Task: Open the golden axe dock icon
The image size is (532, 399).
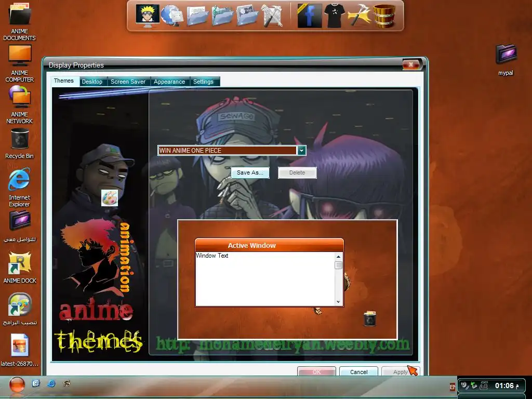Action: tap(360, 16)
